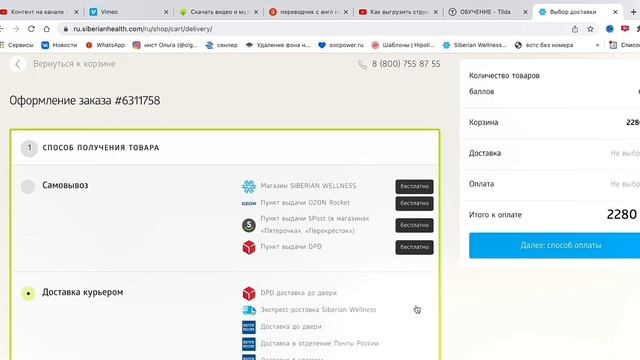This screenshot has width=640, height=360.
Task: Select Доставка курьером radio option
Action: coord(28,293)
